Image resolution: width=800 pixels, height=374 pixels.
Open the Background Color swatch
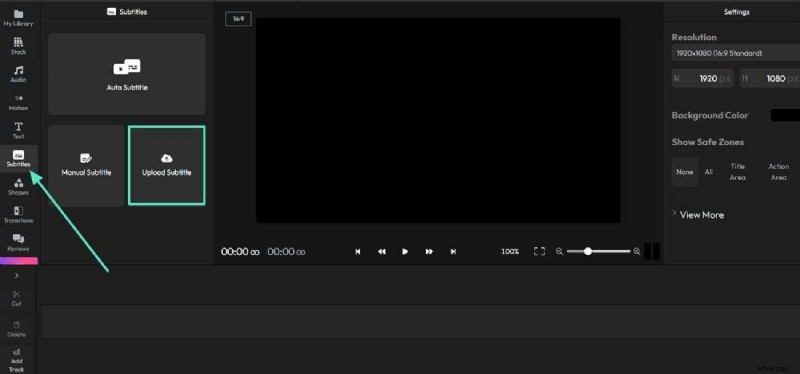(x=785, y=115)
